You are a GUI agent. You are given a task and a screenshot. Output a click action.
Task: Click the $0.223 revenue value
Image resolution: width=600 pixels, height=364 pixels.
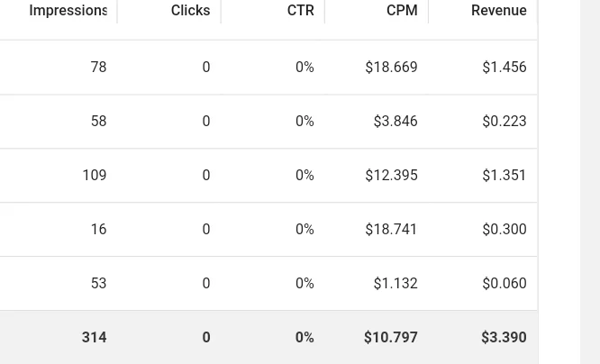505,122
